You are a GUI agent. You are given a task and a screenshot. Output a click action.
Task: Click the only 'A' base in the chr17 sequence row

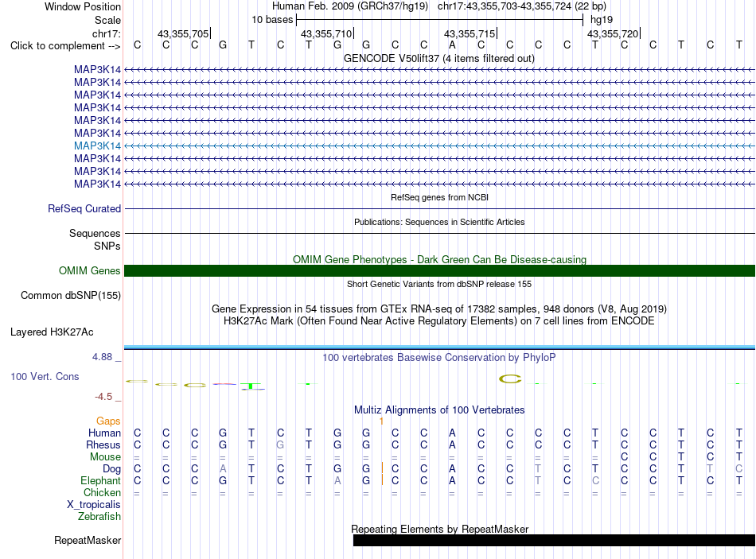[452, 45]
